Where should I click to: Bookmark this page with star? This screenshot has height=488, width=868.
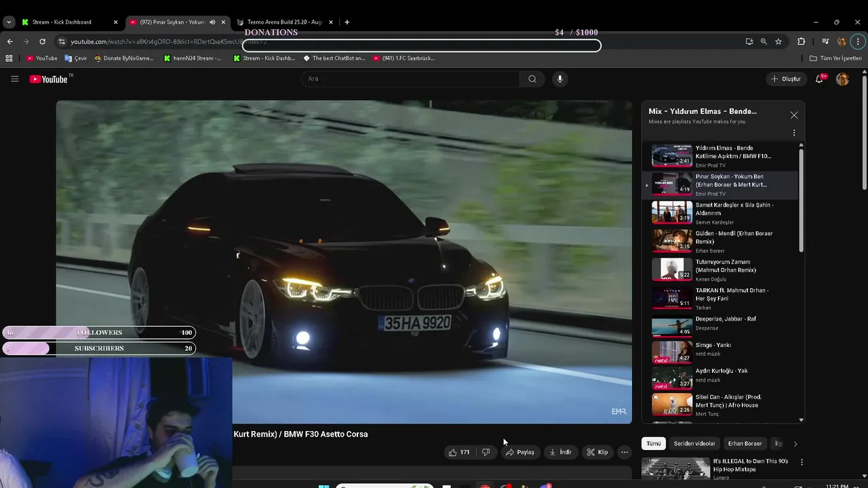[x=778, y=41]
